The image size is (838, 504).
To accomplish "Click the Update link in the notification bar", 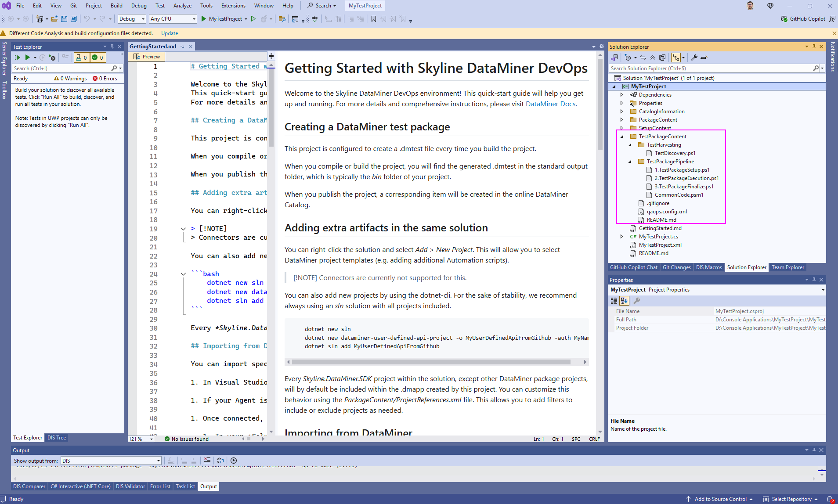I will (x=169, y=33).
